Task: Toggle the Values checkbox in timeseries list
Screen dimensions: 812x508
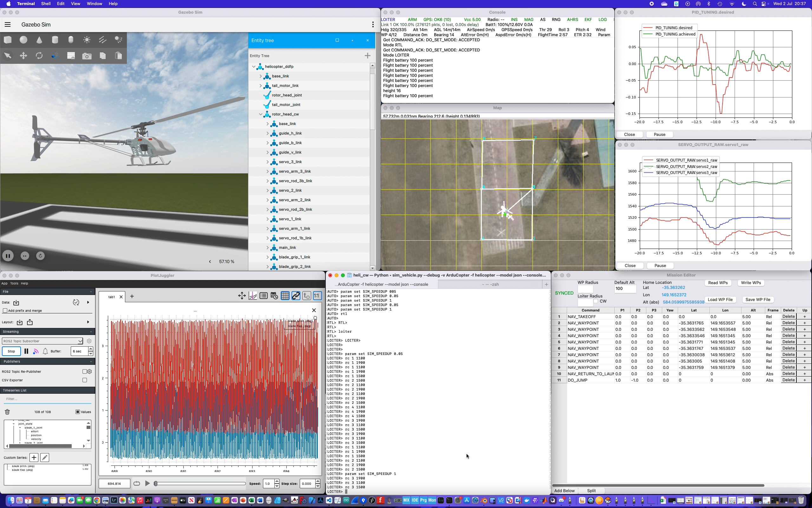Action: point(77,412)
